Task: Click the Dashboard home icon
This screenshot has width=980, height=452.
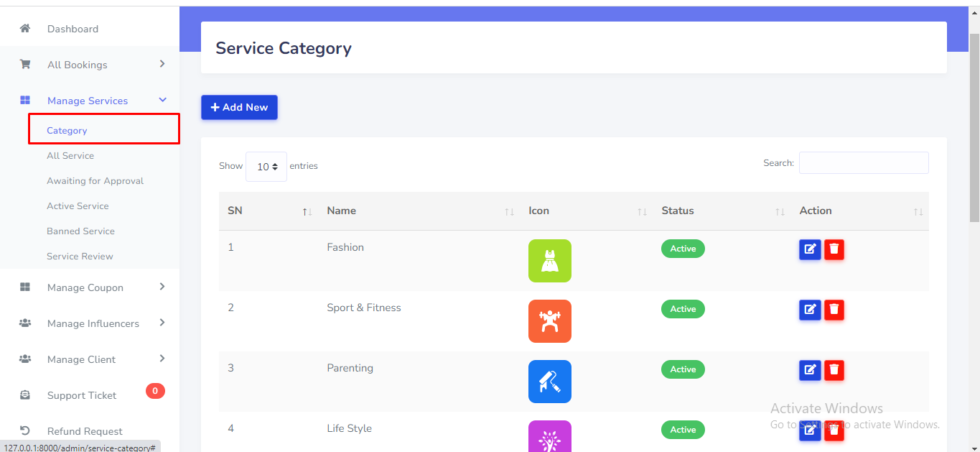Action: (25, 29)
